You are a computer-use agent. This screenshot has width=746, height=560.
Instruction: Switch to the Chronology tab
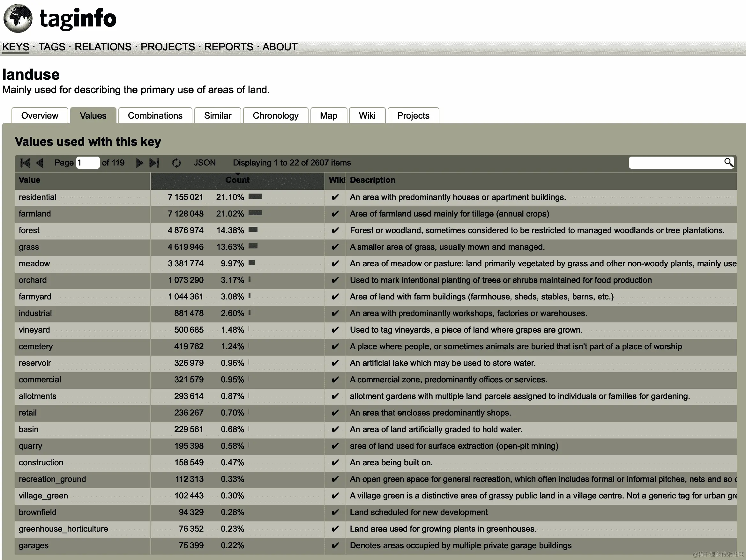(x=276, y=116)
